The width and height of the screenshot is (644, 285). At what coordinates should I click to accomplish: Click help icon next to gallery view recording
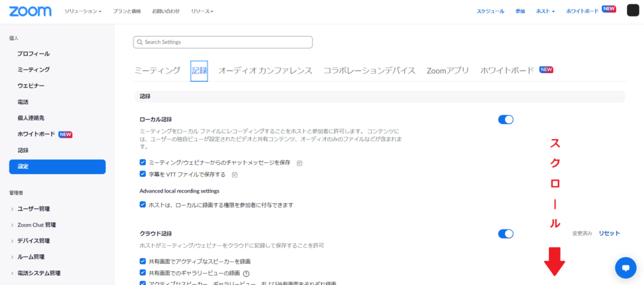pos(247,273)
